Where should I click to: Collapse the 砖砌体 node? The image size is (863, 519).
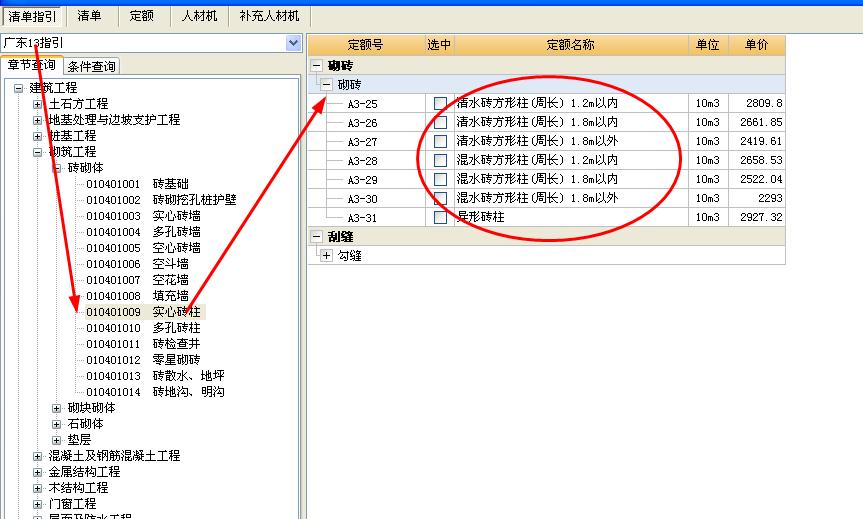[x=56, y=168]
